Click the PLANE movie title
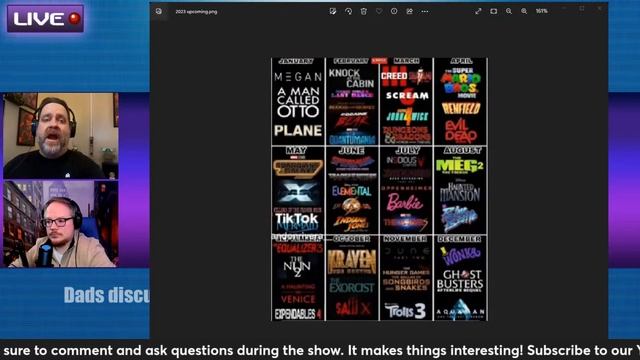Screen dimensions: 640x360 click(298, 131)
